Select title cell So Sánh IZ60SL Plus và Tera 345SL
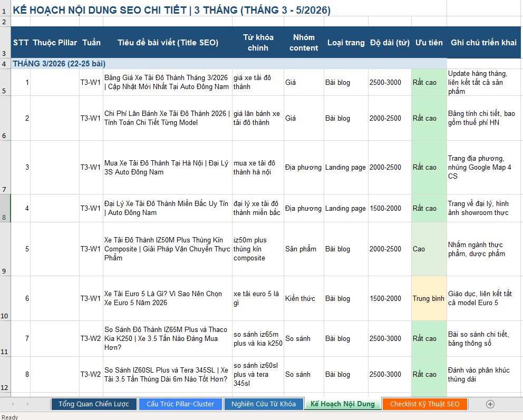The image size is (523, 420). click(168, 375)
